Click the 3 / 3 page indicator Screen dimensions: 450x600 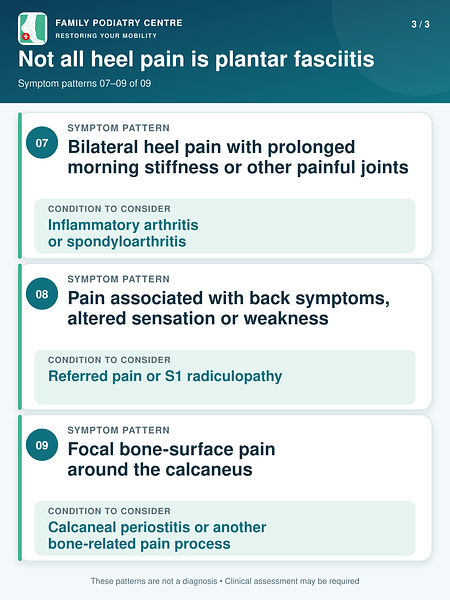420,24
